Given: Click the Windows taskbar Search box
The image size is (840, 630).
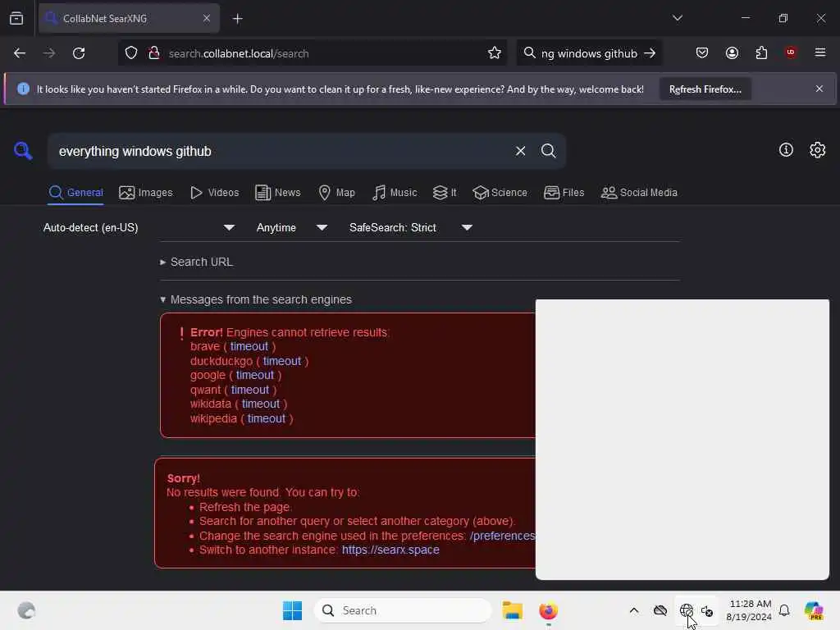Looking at the screenshot, I should 402,610.
